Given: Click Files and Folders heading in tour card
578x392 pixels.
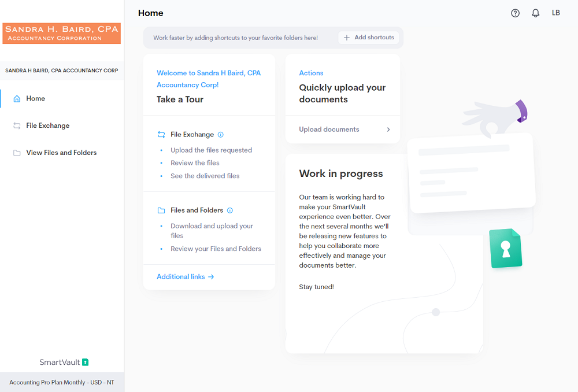Looking at the screenshot, I should coord(197,210).
